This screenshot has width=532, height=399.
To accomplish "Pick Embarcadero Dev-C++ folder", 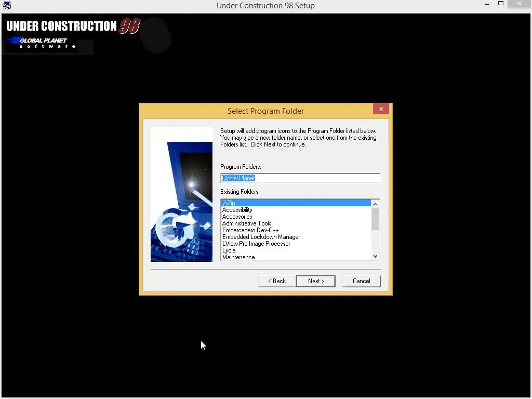I will tap(296, 230).
